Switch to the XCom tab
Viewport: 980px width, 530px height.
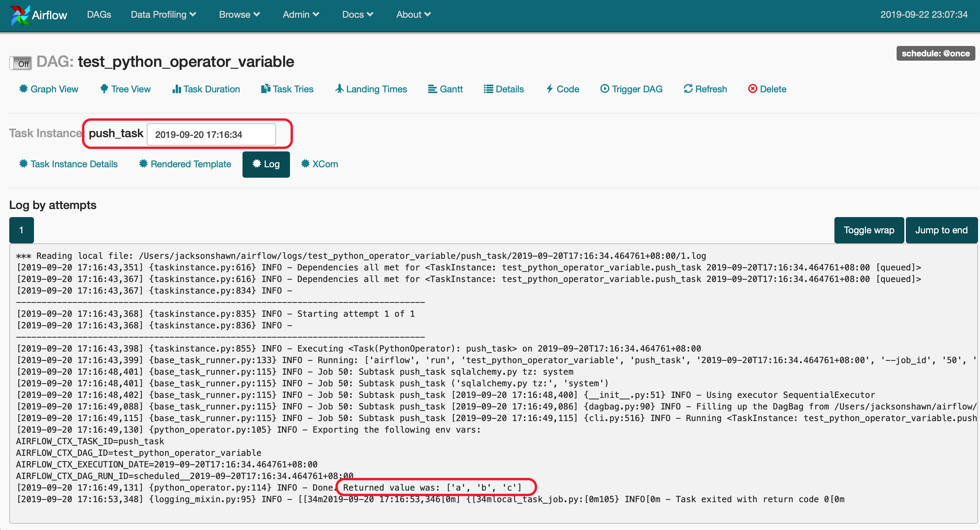point(319,164)
